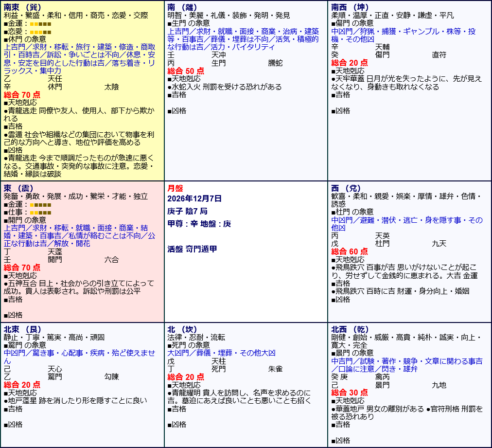Click the 金運 rating bar in 東 cell

40,205
